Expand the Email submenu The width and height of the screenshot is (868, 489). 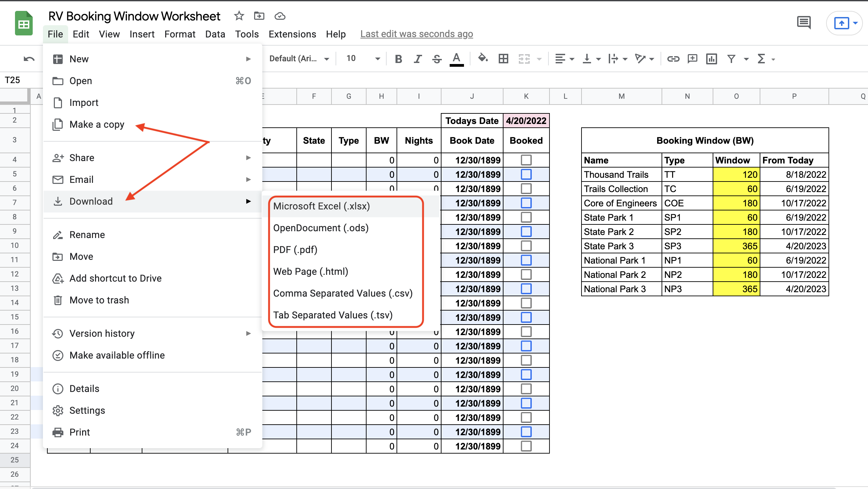[x=153, y=179]
